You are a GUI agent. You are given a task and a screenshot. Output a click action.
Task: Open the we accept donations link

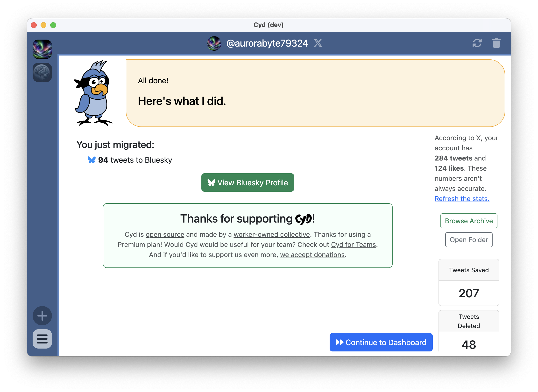312,254
